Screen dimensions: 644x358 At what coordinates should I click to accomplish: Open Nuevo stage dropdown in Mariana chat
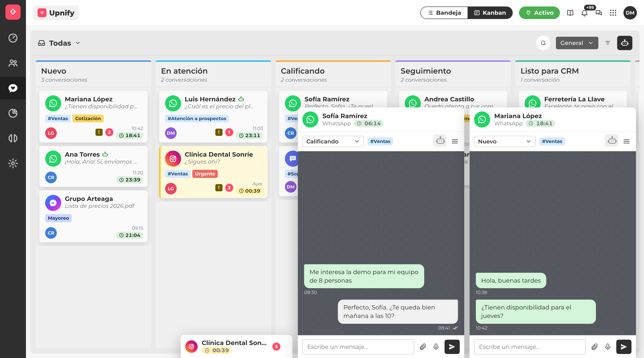click(505, 141)
